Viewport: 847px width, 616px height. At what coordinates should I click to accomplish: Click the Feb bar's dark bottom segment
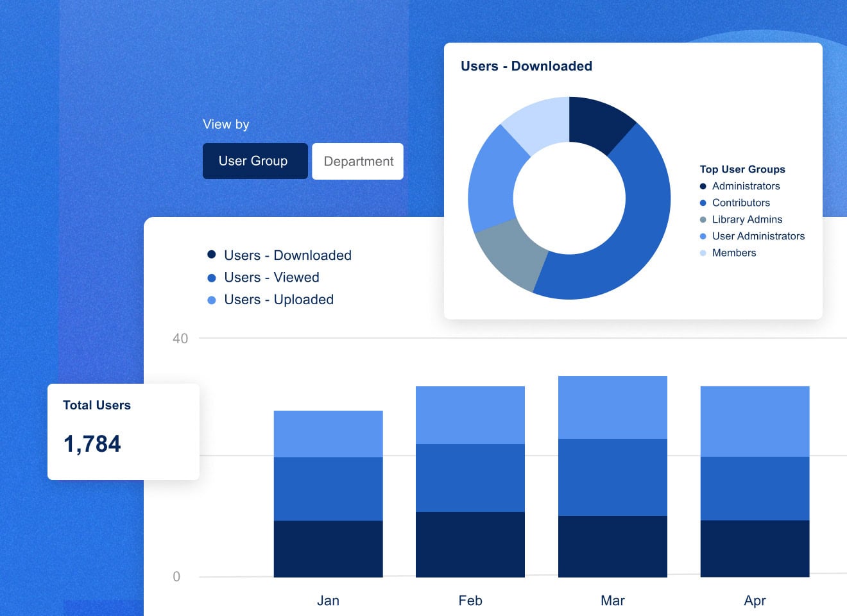tap(470, 545)
